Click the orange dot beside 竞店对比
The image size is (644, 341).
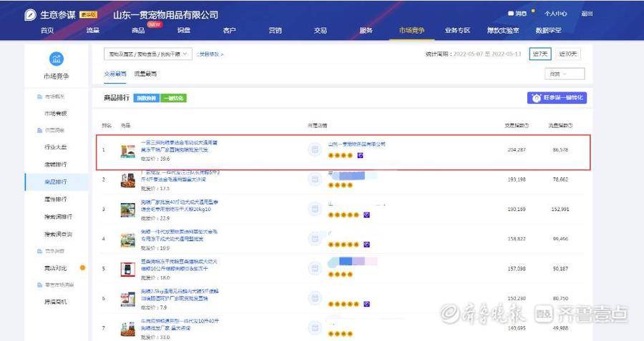pos(82,268)
